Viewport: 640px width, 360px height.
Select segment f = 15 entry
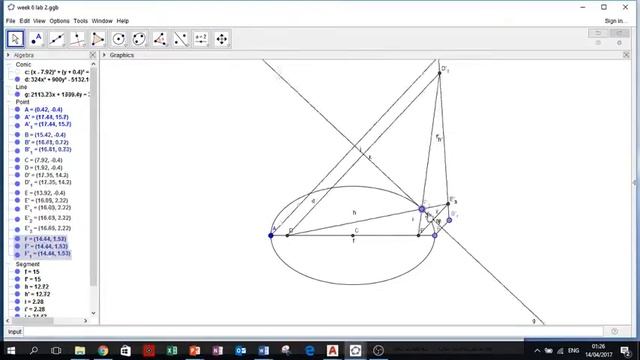tap(32, 272)
